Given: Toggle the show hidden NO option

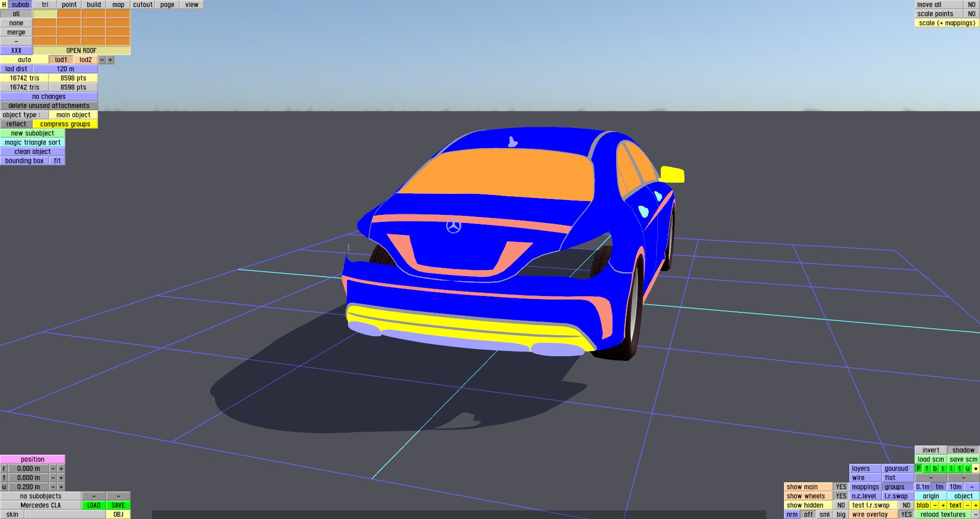Looking at the screenshot, I should (841, 505).
